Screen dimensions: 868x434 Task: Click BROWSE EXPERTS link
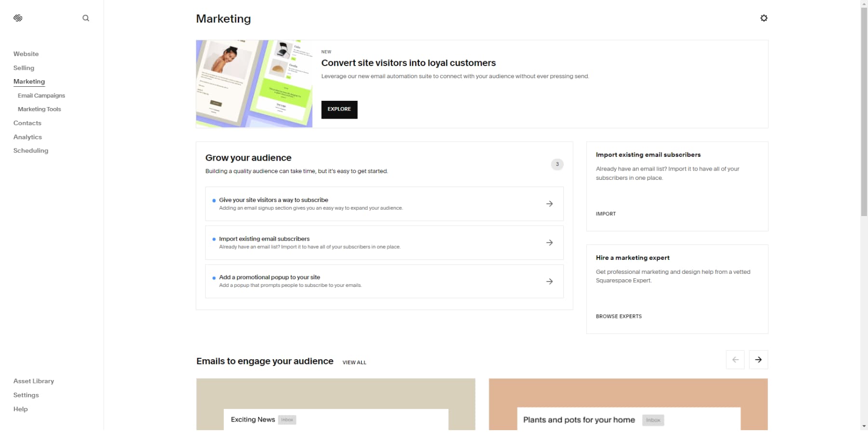(x=619, y=316)
